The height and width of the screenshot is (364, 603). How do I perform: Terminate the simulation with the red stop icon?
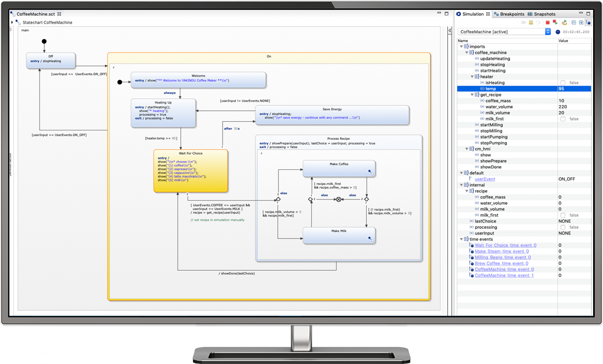coord(547,22)
